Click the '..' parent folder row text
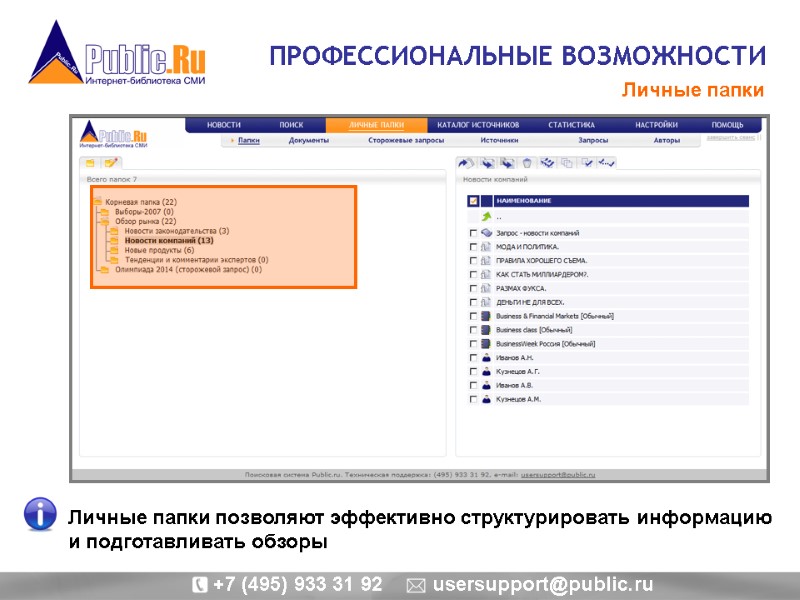800x600 pixels. click(498, 217)
